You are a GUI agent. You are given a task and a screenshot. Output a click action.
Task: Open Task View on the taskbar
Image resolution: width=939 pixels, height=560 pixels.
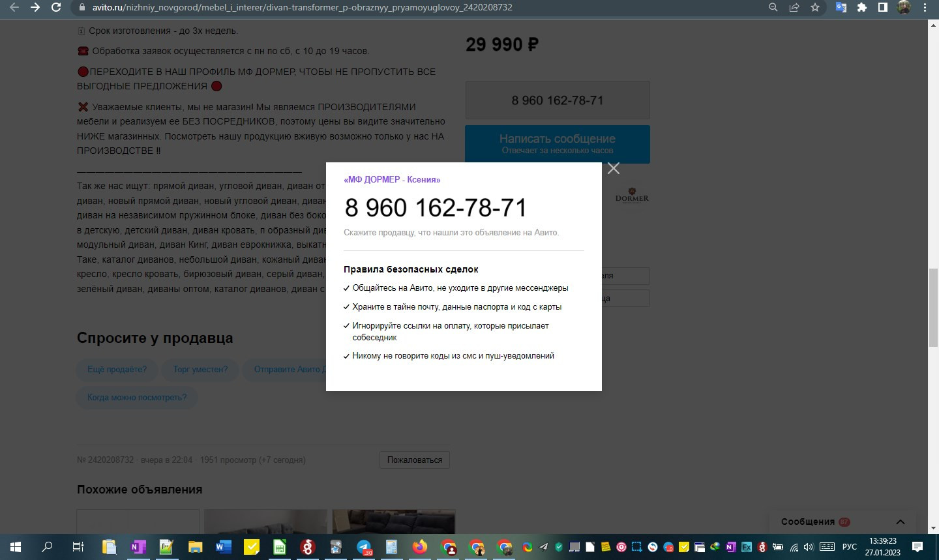pos(78,547)
